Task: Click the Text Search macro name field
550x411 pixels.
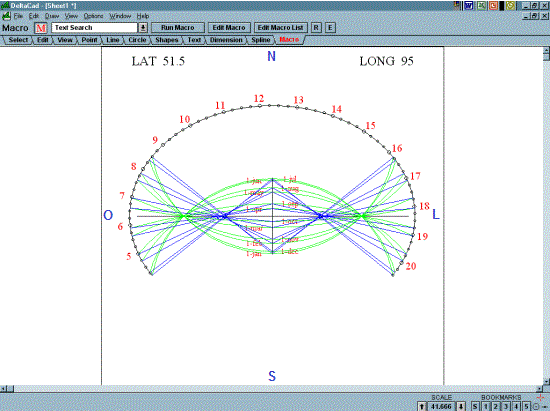Action: pos(94,28)
